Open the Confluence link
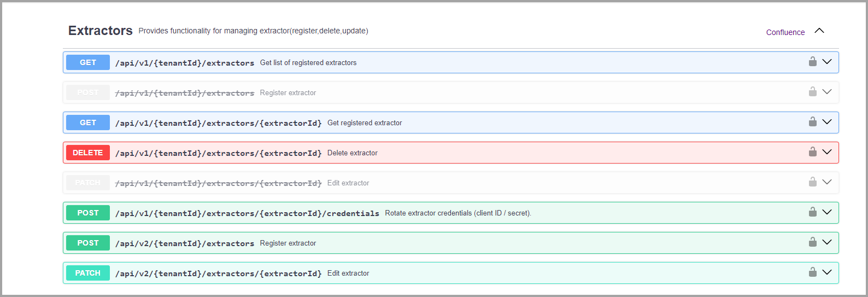 (x=785, y=32)
